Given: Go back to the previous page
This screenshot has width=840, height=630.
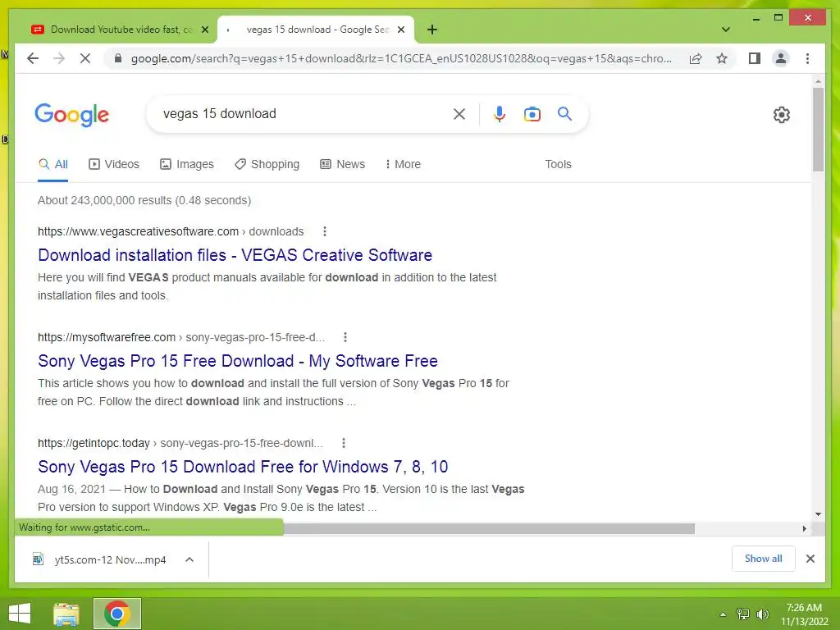Looking at the screenshot, I should tap(33, 58).
